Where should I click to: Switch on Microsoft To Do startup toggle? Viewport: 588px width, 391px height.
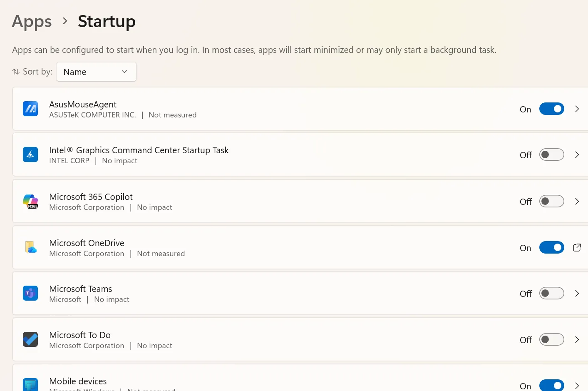coord(552,339)
